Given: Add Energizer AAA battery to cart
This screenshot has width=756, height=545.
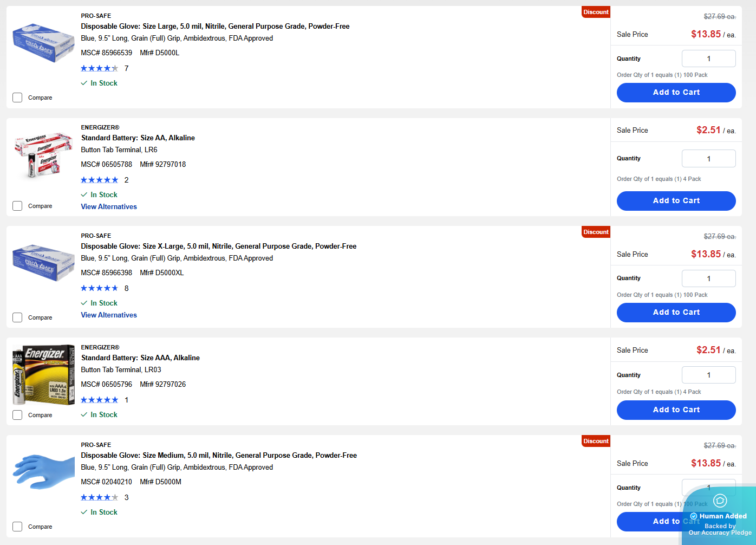Looking at the screenshot, I should pos(676,410).
